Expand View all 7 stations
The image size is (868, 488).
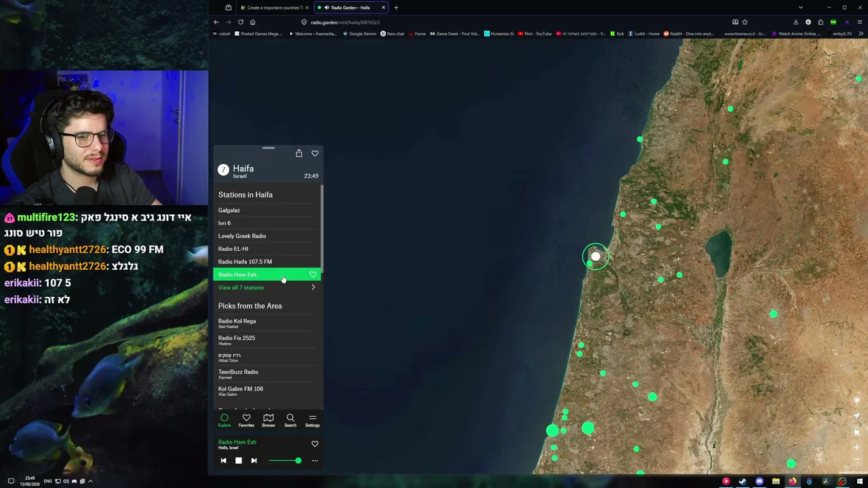[267, 287]
